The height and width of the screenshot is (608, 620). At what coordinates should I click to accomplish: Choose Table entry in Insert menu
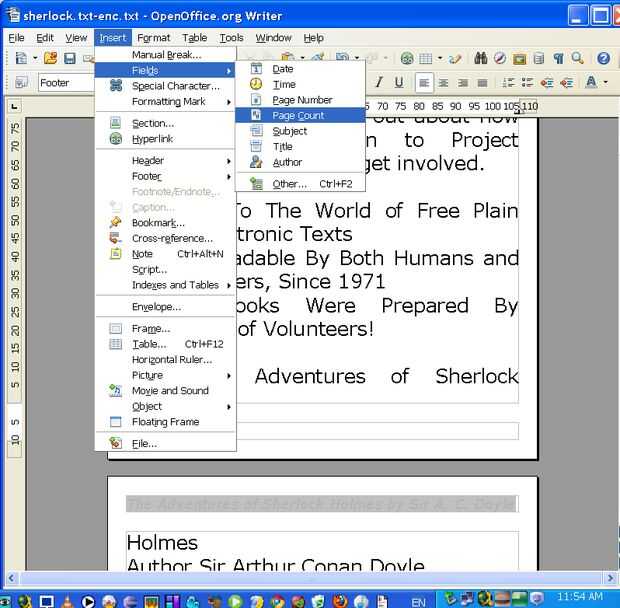(x=165, y=344)
